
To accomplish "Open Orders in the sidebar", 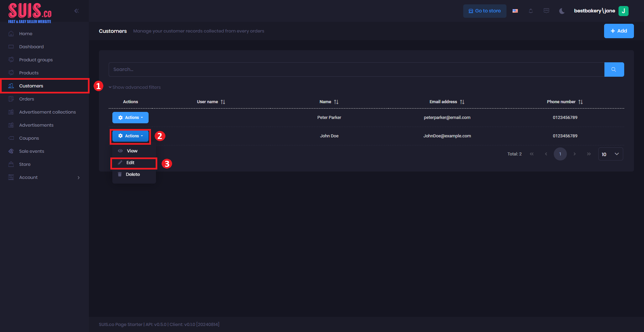I will coord(26,99).
